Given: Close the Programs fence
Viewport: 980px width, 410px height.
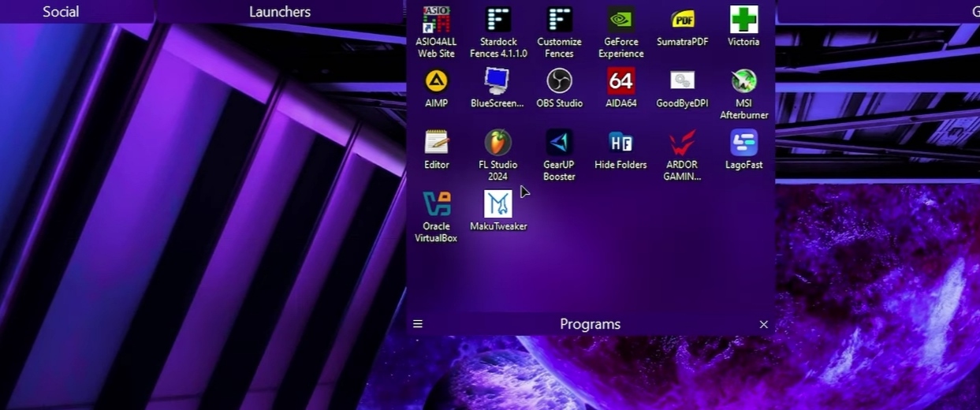Looking at the screenshot, I should tap(763, 324).
